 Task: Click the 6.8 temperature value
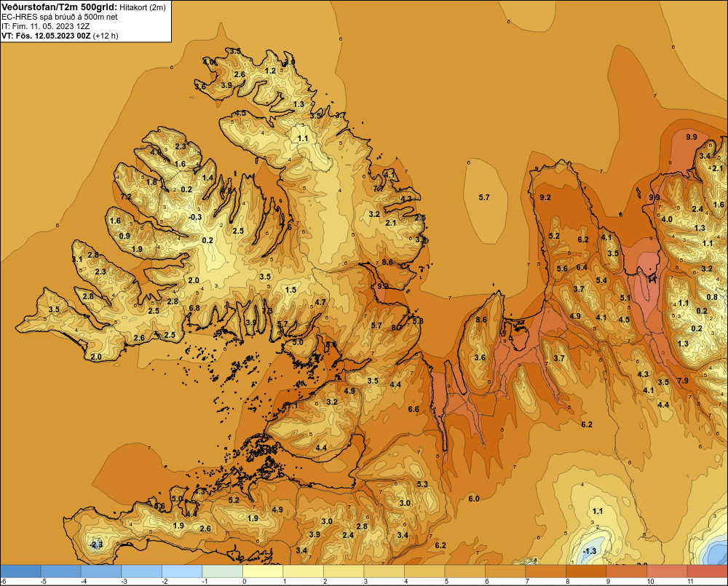coord(194,308)
